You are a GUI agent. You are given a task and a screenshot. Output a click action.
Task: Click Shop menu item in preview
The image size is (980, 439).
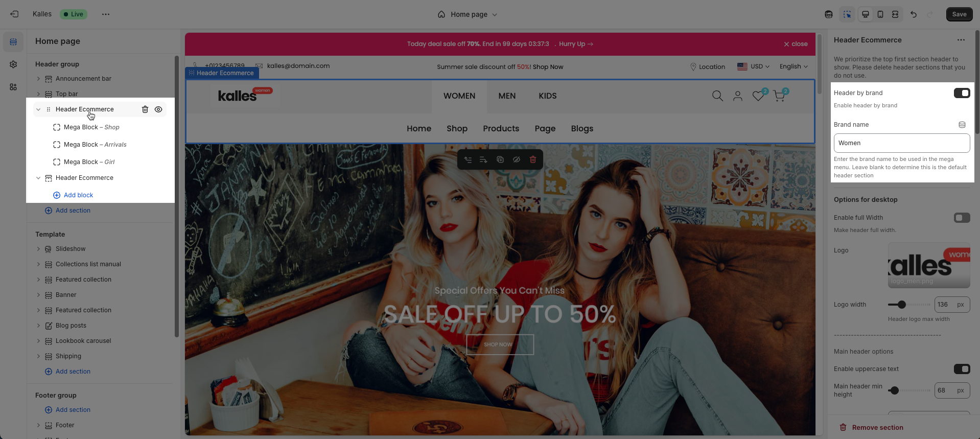457,129
